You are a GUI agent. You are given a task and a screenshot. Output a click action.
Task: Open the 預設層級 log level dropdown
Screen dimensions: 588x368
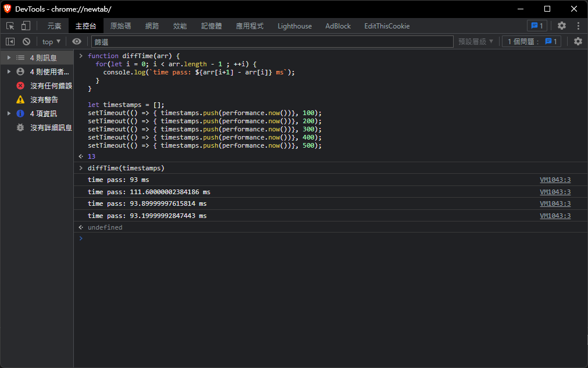(476, 42)
